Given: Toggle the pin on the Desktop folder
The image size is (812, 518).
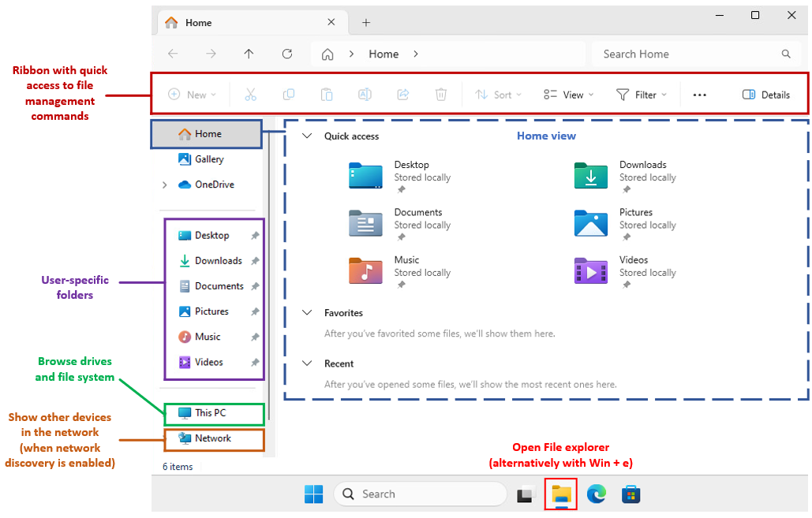Looking at the screenshot, I should click(x=254, y=234).
